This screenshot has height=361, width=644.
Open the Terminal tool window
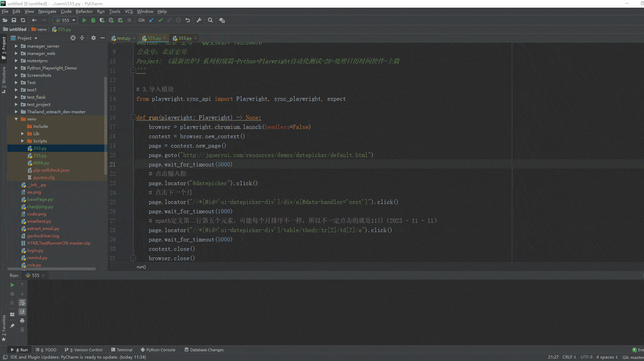122,350
